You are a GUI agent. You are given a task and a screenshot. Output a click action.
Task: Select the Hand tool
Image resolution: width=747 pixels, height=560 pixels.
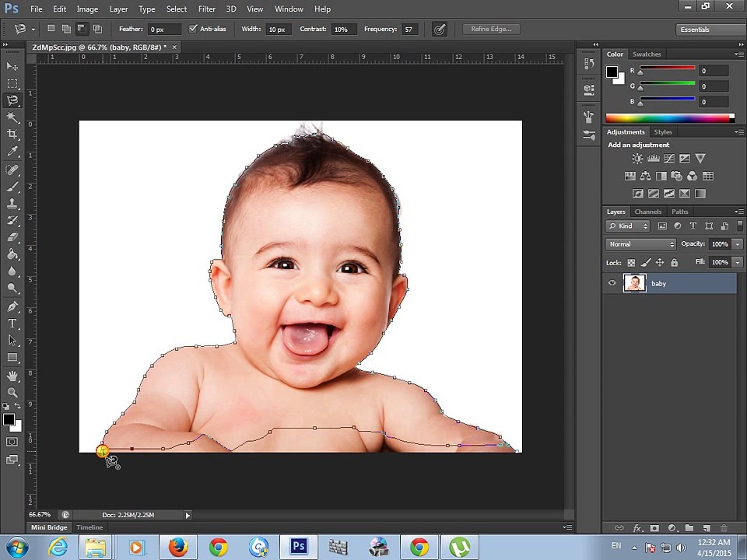12,376
